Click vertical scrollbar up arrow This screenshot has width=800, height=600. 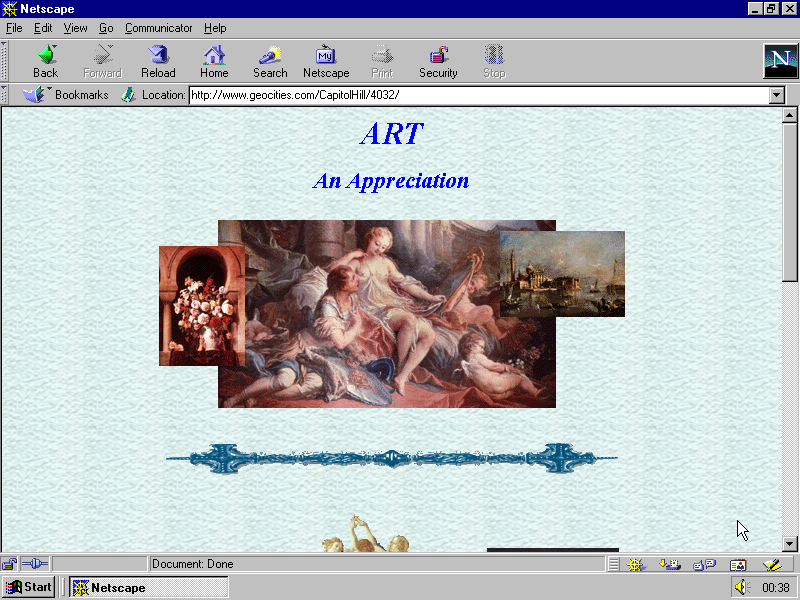(x=789, y=115)
